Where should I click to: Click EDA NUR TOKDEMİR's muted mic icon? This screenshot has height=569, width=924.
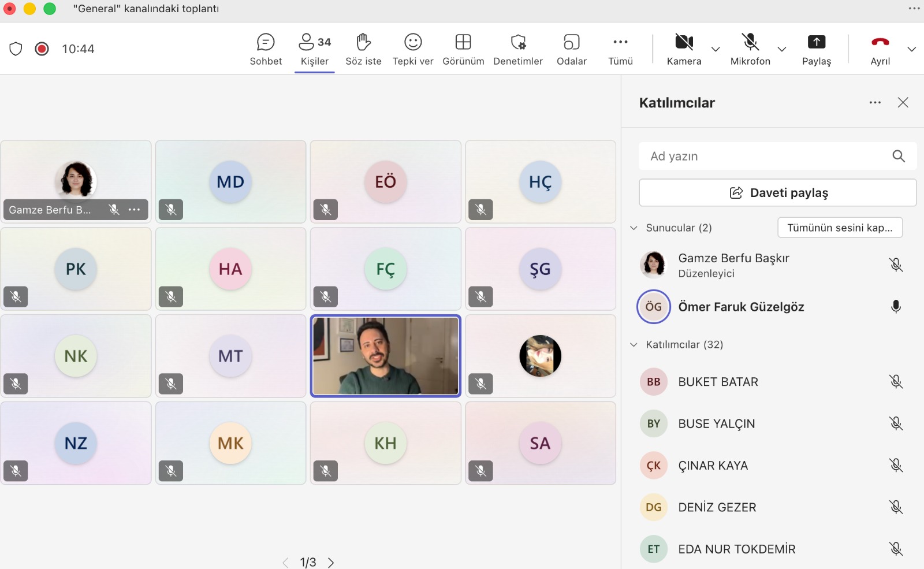coord(896,549)
